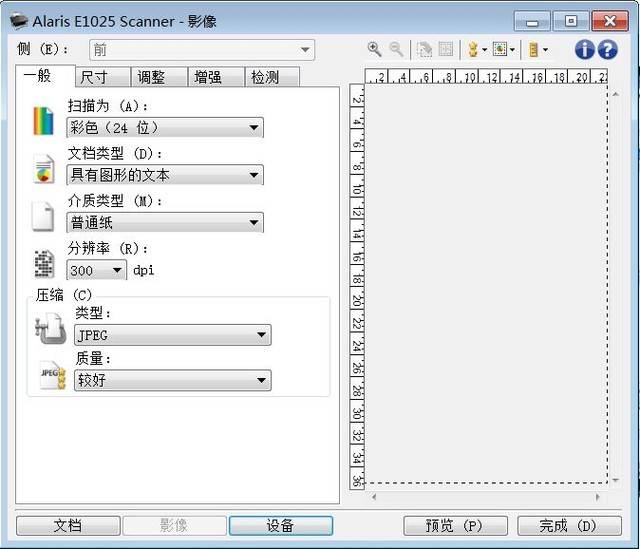Open the 检测 tab
Viewport: 640px width, 549px height.
[272, 77]
